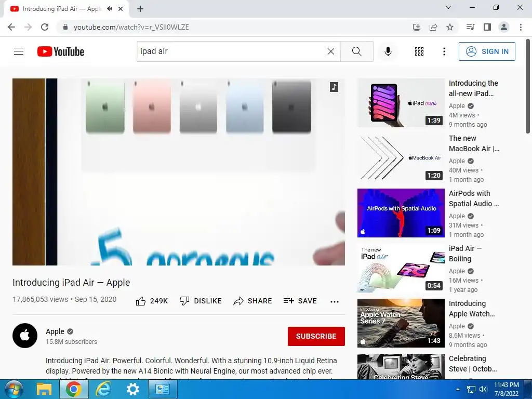
Task: Click the address bar URL
Action: click(131, 27)
